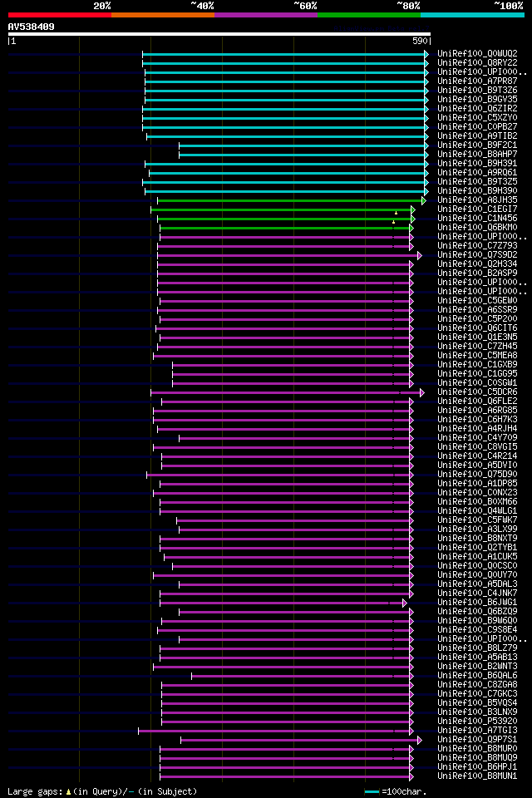Click the green ~80% identity legend segment
The height and width of the screenshot is (798, 532).
point(369,15)
